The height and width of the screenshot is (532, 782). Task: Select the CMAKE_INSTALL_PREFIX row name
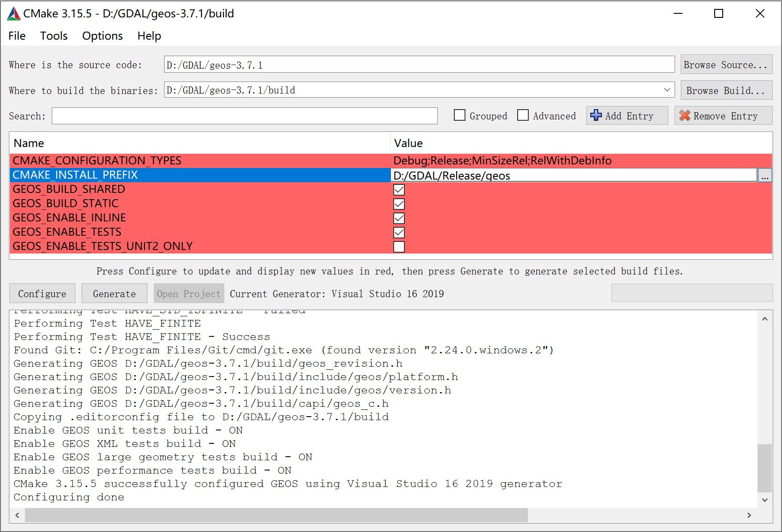tap(75, 175)
